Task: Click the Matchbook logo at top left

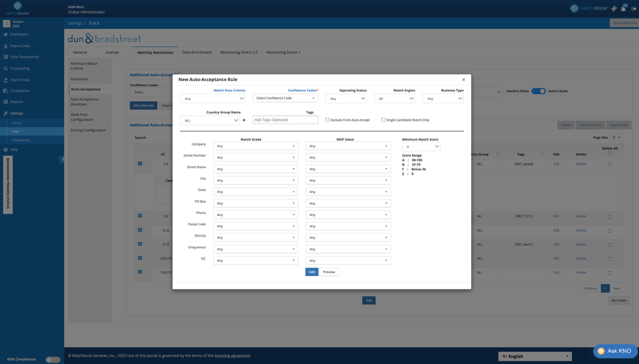Action: 18,8
